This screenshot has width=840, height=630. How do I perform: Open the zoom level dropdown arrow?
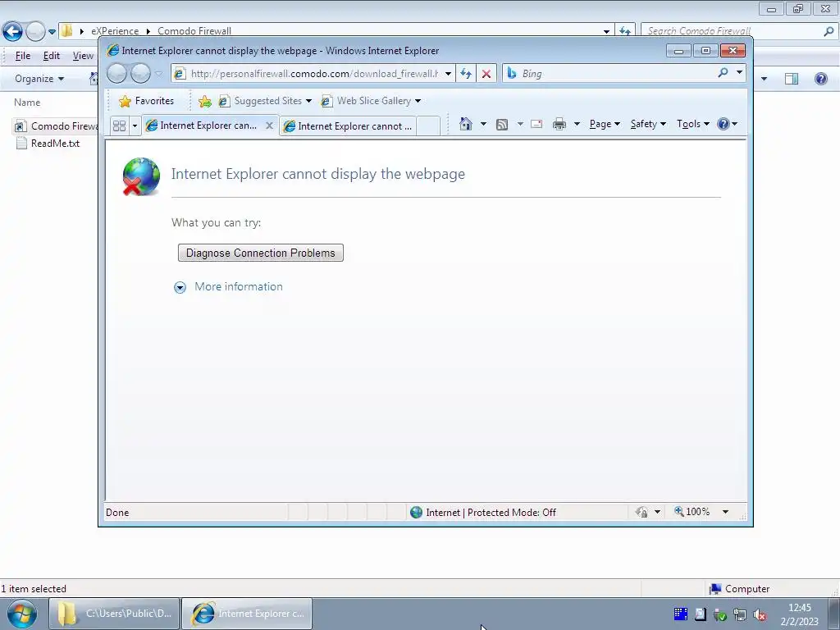coord(725,512)
